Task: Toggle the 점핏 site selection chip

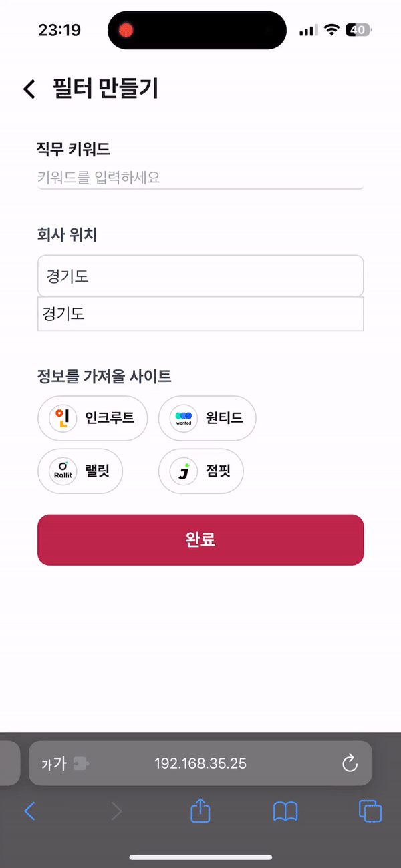Action: click(x=200, y=471)
